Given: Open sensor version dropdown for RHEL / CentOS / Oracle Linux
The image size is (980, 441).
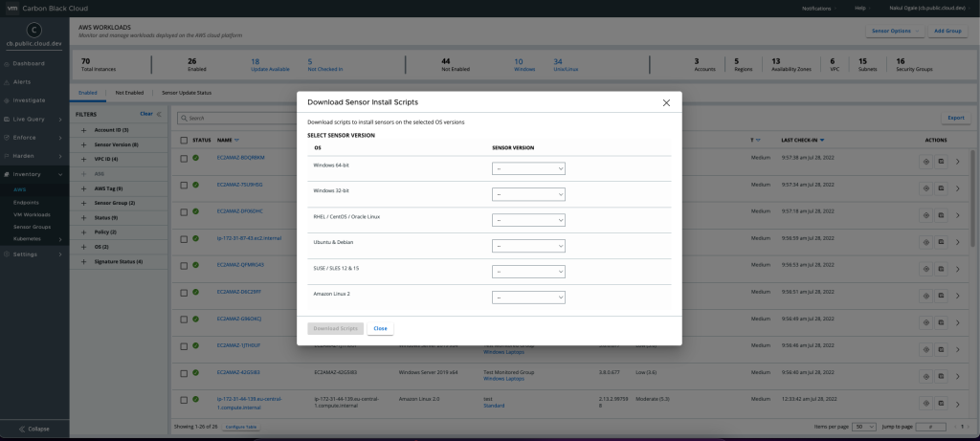Looking at the screenshot, I should tap(528, 220).
